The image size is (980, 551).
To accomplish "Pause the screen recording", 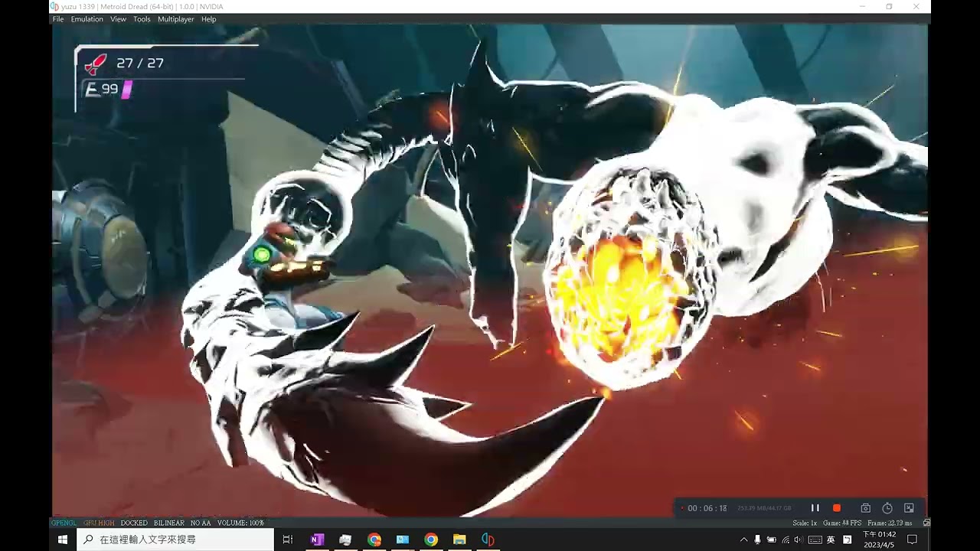I will (x=815, y=508).
